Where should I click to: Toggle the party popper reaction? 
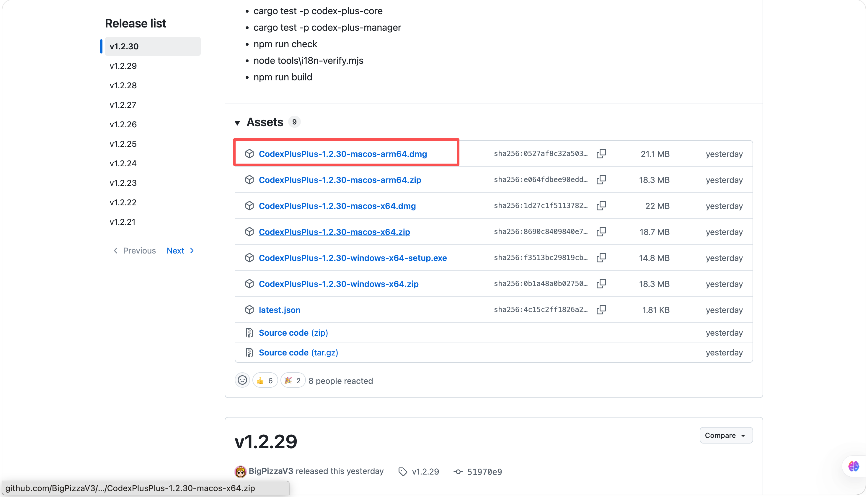pyautogui.click(x=293, y=380)
